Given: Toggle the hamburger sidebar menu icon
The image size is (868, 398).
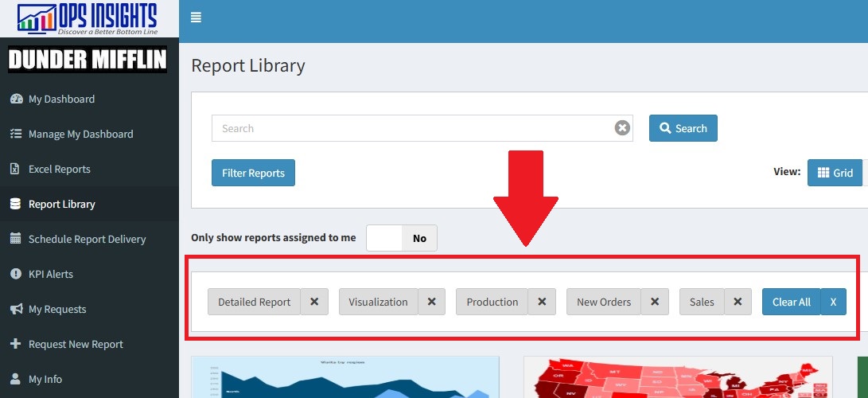Looking at the screenshot, I should tap(196, 18).
